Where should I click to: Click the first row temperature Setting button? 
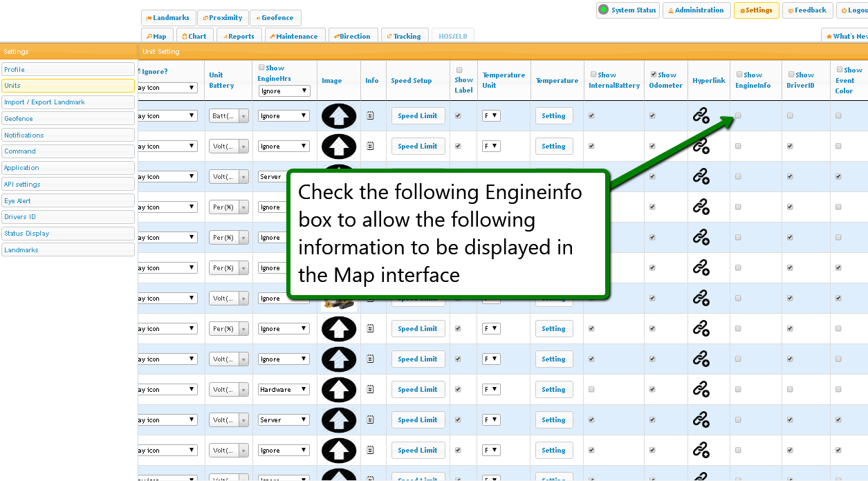(553, 116)
